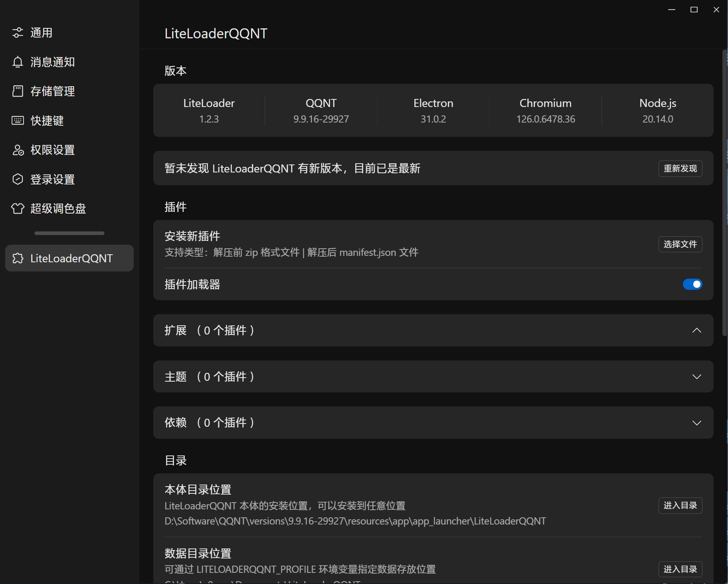The image size is (728, 584).
Task: Select 快捷键 in the sidebar
Action: point(69,121)
